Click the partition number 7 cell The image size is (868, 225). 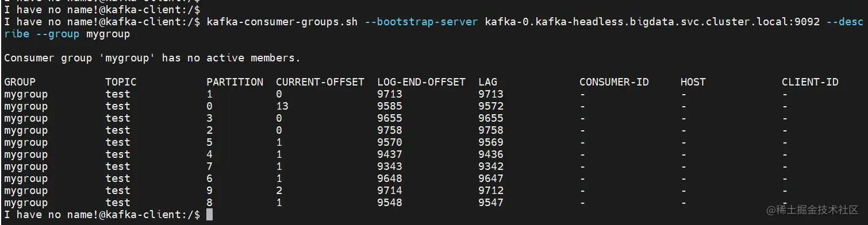click(x=209, y=166)
